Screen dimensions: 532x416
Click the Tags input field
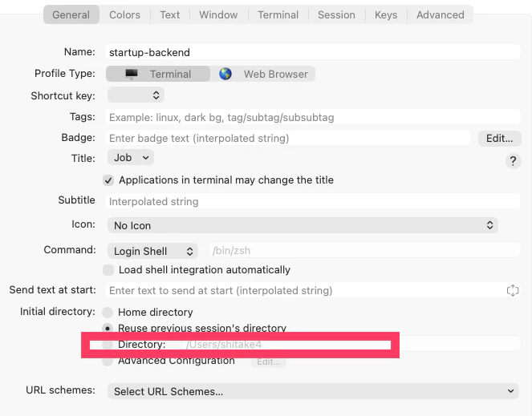pos(313,117)
